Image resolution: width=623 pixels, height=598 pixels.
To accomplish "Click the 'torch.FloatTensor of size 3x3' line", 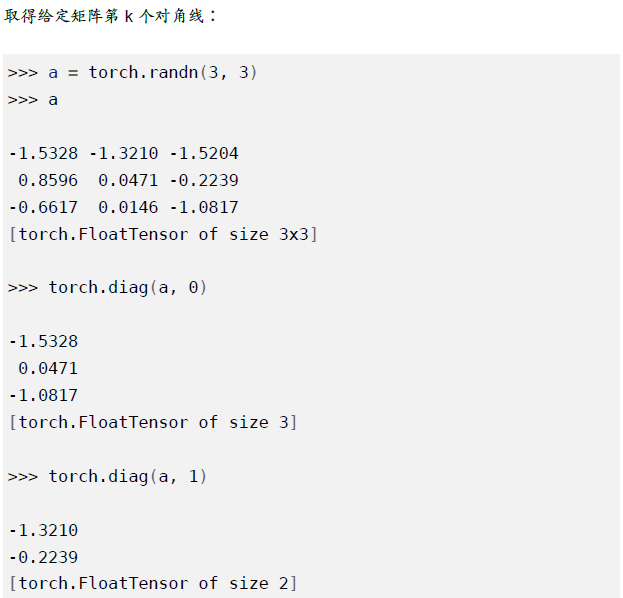I will [163, 234].
